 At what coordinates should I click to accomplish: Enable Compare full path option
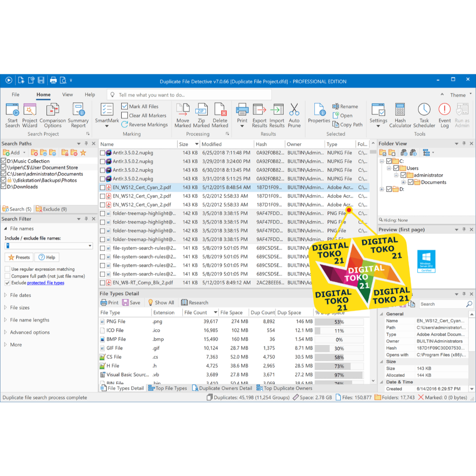click(x=7, y=276)
